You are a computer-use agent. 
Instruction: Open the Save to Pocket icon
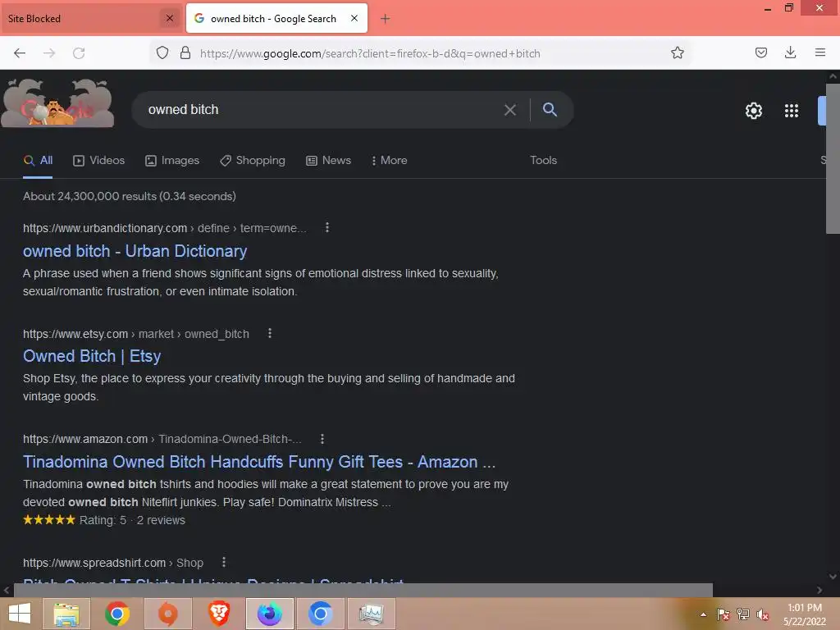click(x=760, y=52)
